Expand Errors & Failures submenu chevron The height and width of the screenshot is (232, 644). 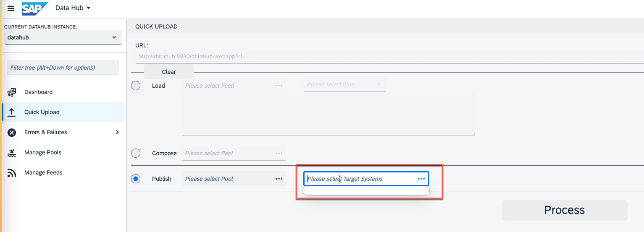(117, 132)
